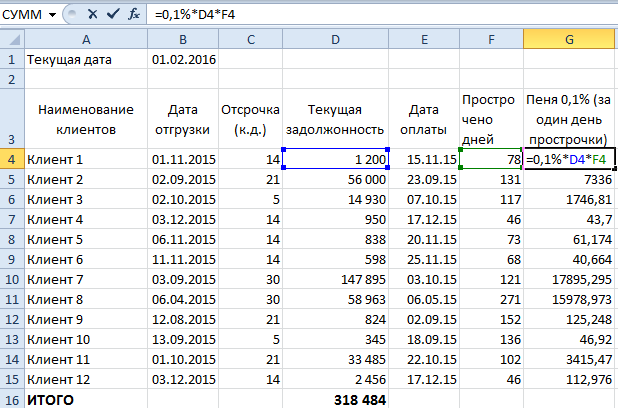Viewport: 618px width, 408px height.
Task: Click shipment date 03.12.2015 for Клиент 4
Action: (x=183, y=219)
